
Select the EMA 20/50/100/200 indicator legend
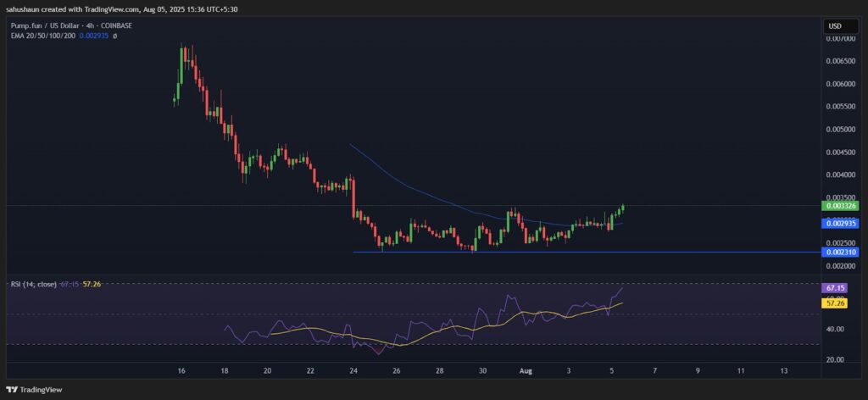[42, 36]
